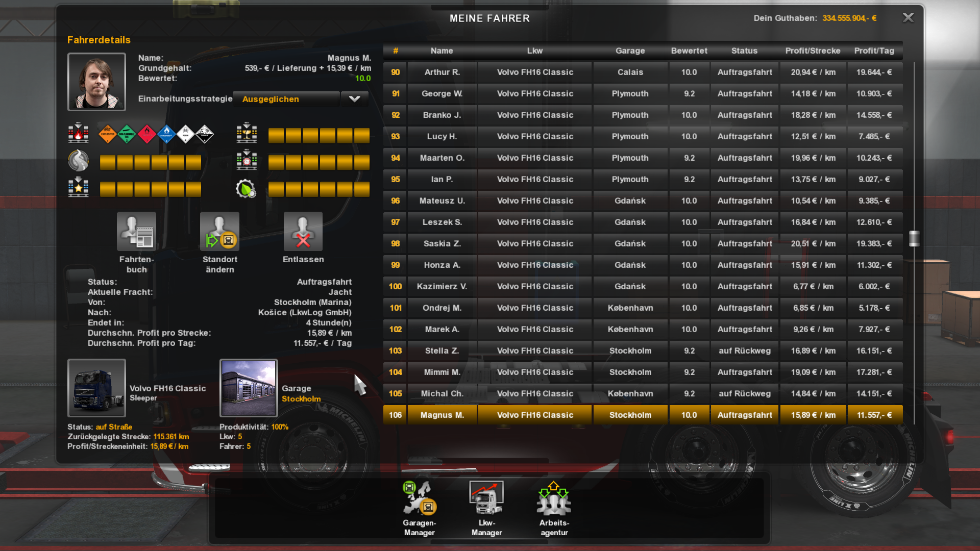Click the Volvo FH16 Classic truck thumbnail

point(96,388)
